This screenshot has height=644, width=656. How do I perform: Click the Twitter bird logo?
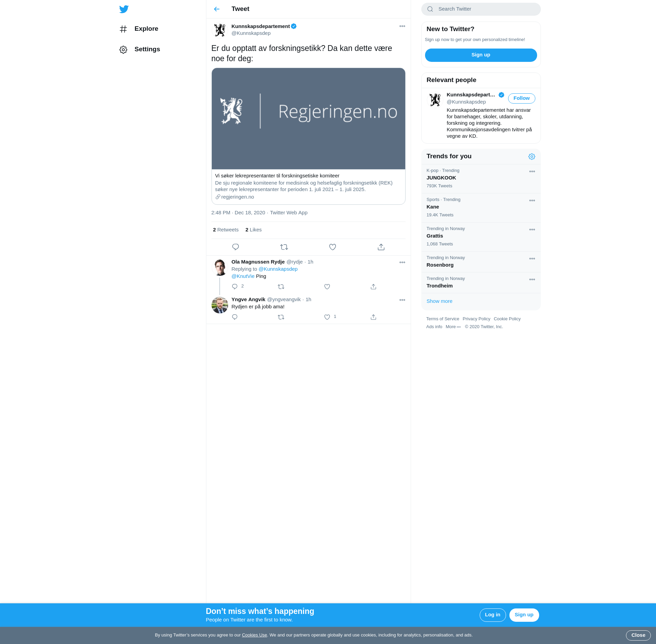coord(124,9)
